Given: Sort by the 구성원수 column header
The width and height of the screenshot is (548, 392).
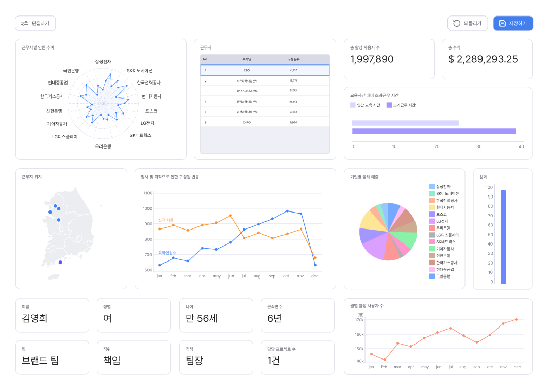Looking at the screenshot, I should click(x=293, y=59).
